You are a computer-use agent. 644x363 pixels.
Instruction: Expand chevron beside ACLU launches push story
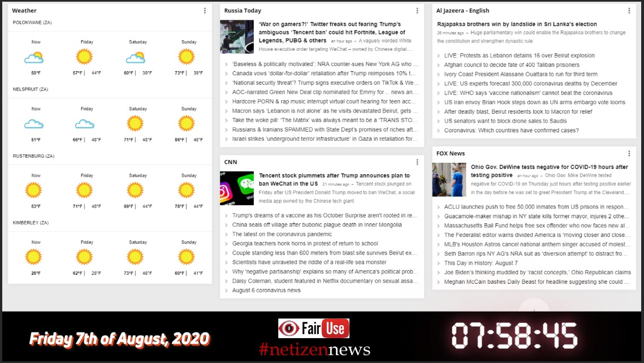pyautogui.click(x=438, y=207)
